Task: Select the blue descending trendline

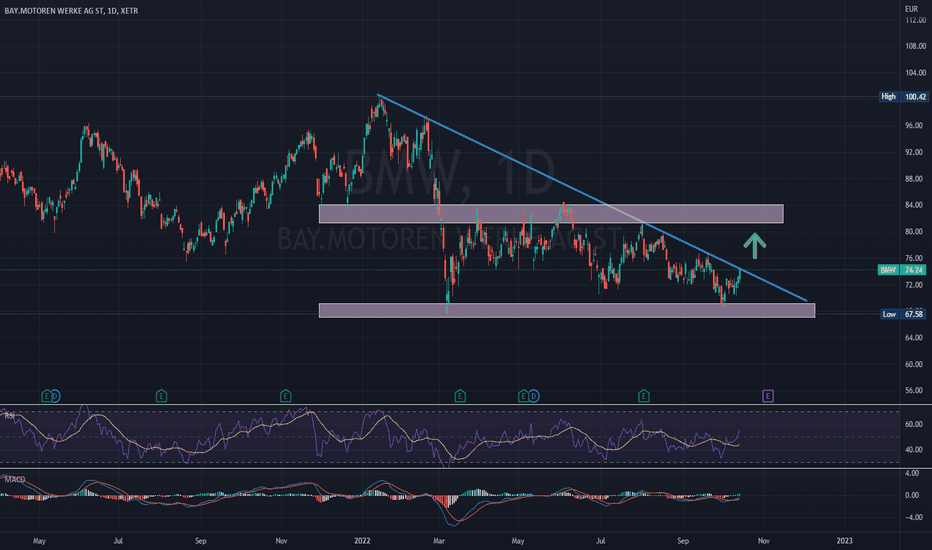Action: pos(592,198)
